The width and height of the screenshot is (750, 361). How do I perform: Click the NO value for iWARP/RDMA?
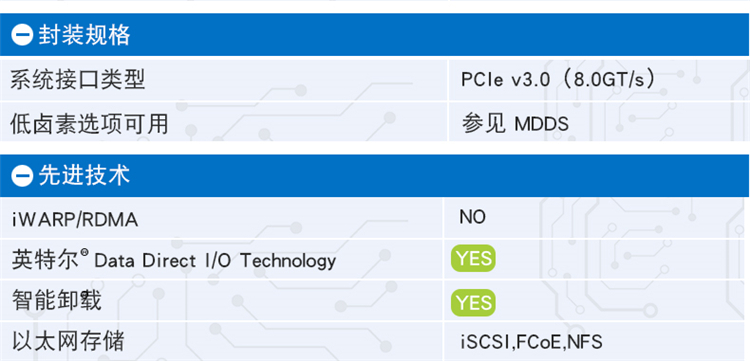(473, 217)
